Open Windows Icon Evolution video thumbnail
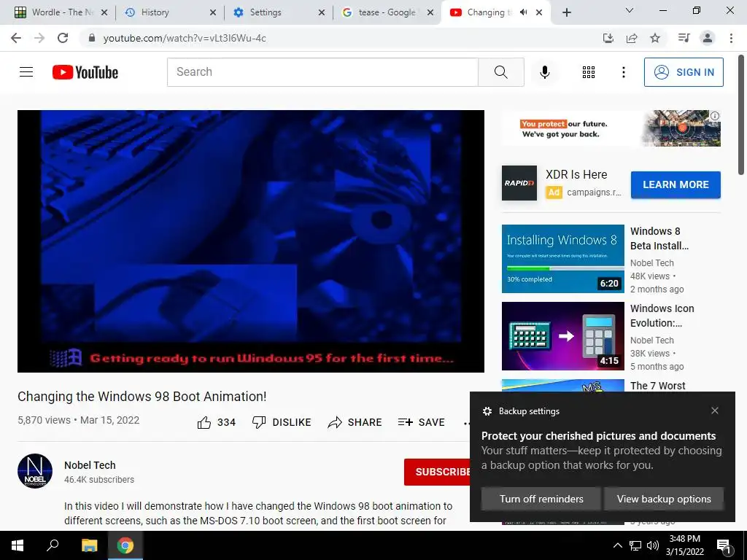This screenshot has height=560, width=747. pyautogui.click(x=562, y=336)
